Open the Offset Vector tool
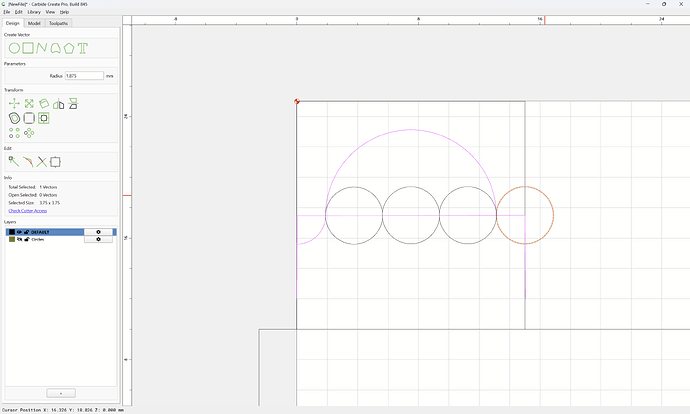 [14, 118]
